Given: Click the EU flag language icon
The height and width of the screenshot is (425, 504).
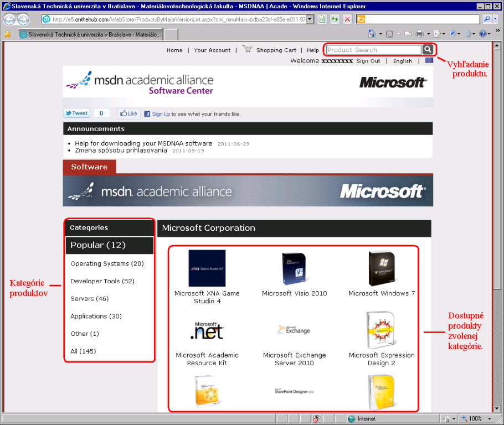Looking at the screenshot, I should pos(429,60).
